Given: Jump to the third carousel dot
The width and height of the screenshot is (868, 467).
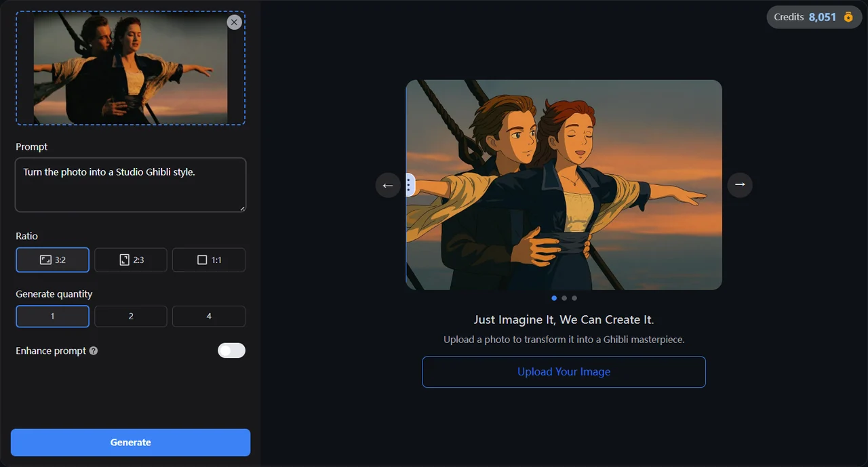Looking at the screenshot, I should pos(574,298).
